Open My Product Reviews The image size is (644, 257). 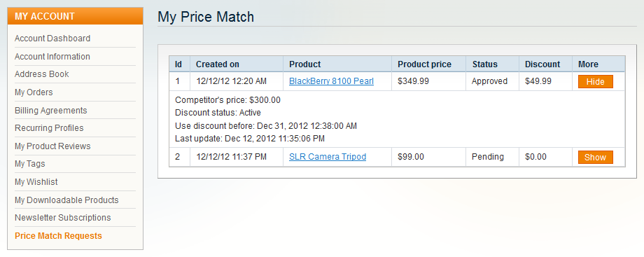[52, 146]
